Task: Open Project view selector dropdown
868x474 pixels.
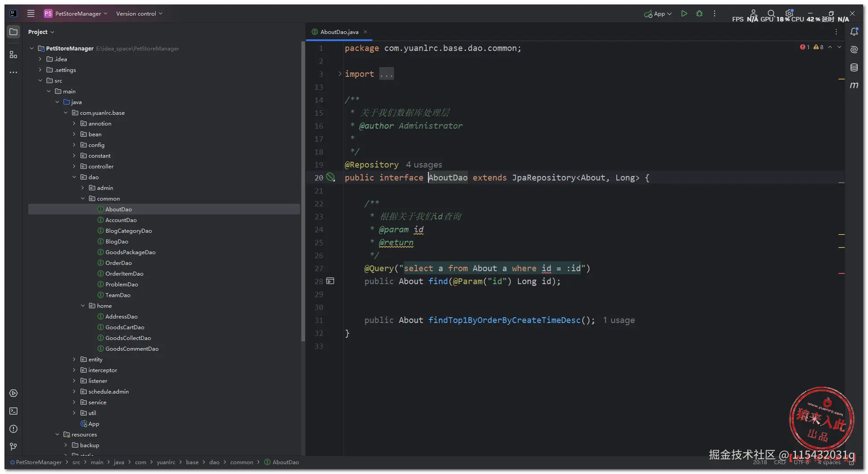Action: click(41, 32)
